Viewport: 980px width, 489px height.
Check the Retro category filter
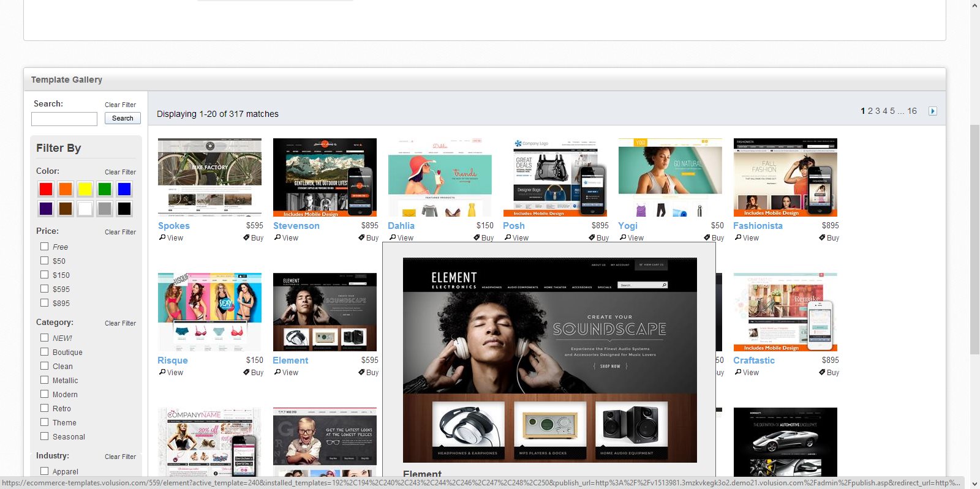(44, 408)
